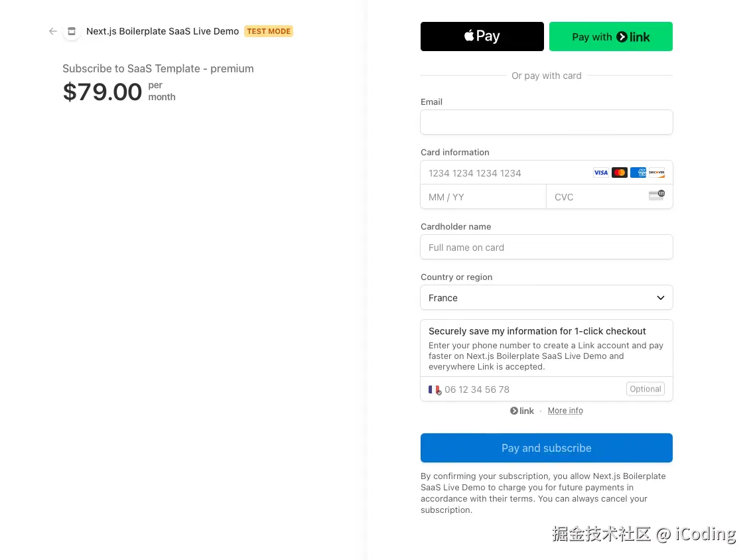Click the Discover card icon

(x=657, y=173)
